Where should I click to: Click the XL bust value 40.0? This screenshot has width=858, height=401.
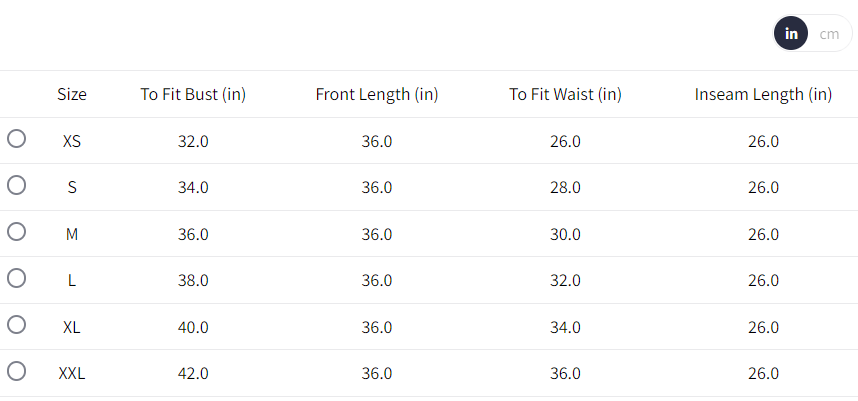pyautogui.click(x=193, y=327)
